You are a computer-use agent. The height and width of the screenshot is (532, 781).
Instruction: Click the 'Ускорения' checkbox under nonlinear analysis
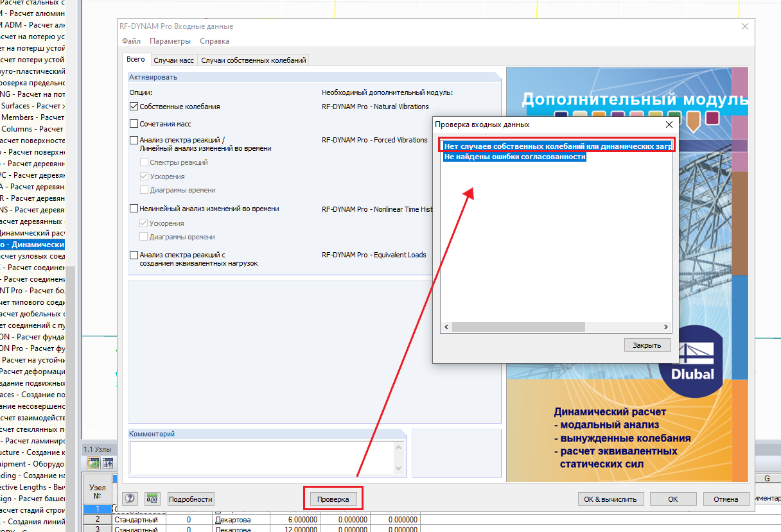tap(144, 223)
